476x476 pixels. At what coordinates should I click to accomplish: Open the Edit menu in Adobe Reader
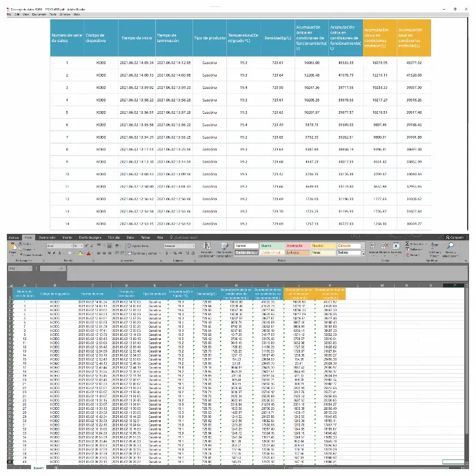pyautogui.click(x=17, y=14)
